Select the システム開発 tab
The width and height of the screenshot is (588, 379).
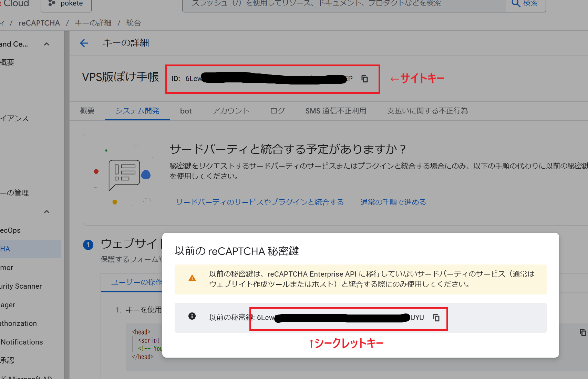click(x=137, y=111)
